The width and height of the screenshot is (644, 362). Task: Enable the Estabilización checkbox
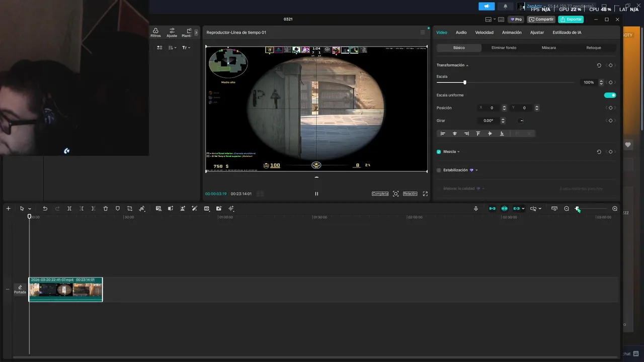pyautogui.click(x=439, y=170)
